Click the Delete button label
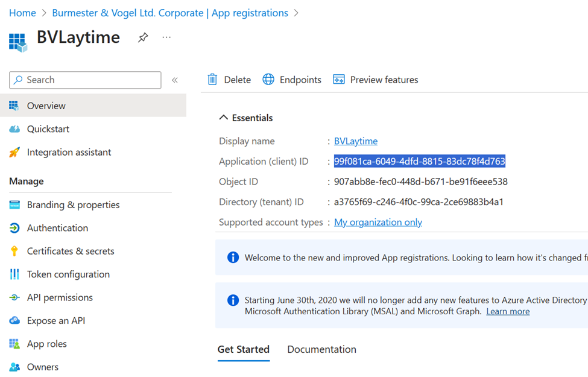Screen dimensions: 588x377 click(x=238, y=80)
